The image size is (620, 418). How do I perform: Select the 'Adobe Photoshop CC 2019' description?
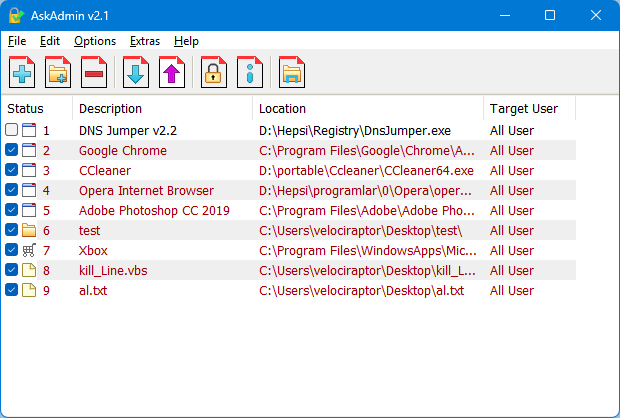(154, 210)
